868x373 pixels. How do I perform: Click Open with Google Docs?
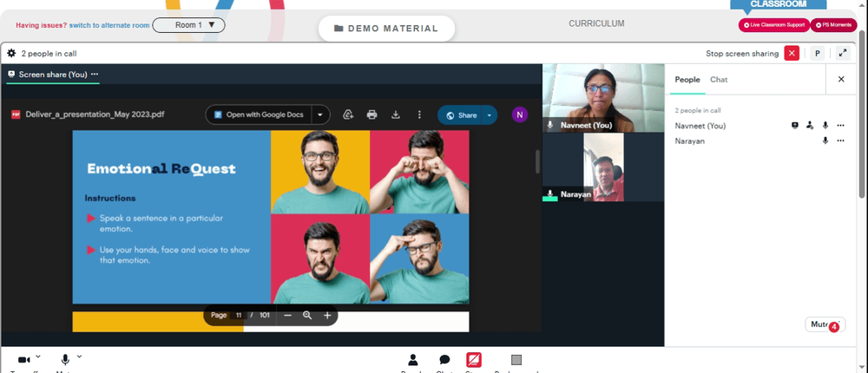259,115
